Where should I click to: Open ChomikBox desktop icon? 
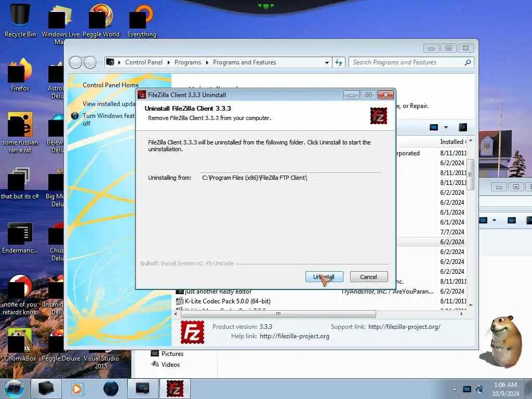[x=20, y=344]
